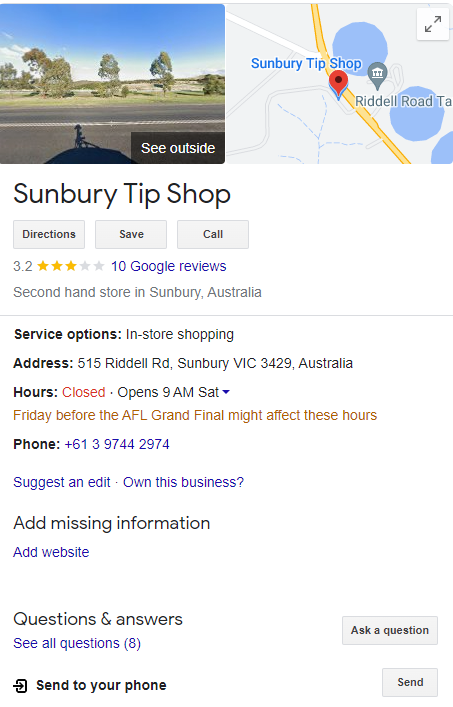Click the museum marker icon on map
The image size is (453, 707).
click(x=377, y=75)
